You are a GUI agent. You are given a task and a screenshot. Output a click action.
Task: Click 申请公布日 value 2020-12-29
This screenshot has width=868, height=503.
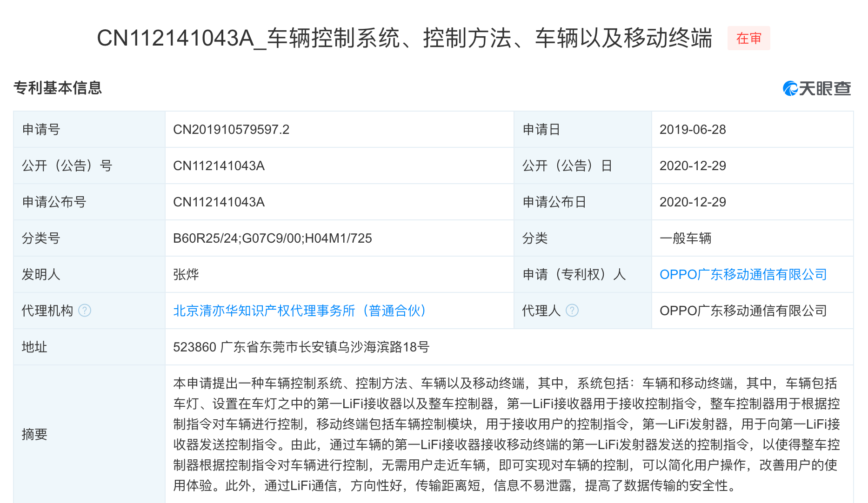693,202
